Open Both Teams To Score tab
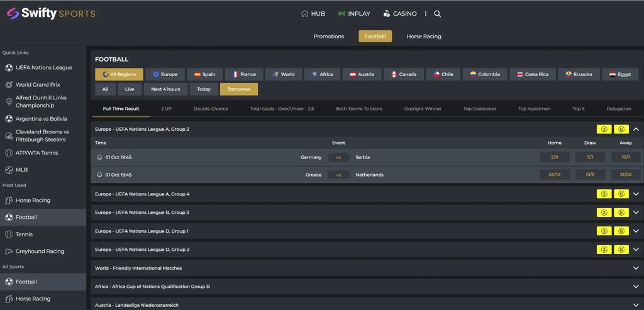 point(359,109)
